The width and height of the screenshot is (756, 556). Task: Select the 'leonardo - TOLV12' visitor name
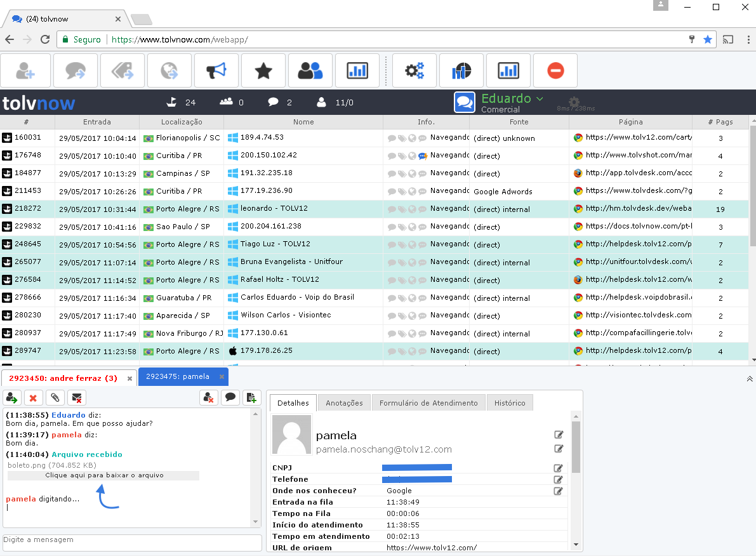click(274, 208)
